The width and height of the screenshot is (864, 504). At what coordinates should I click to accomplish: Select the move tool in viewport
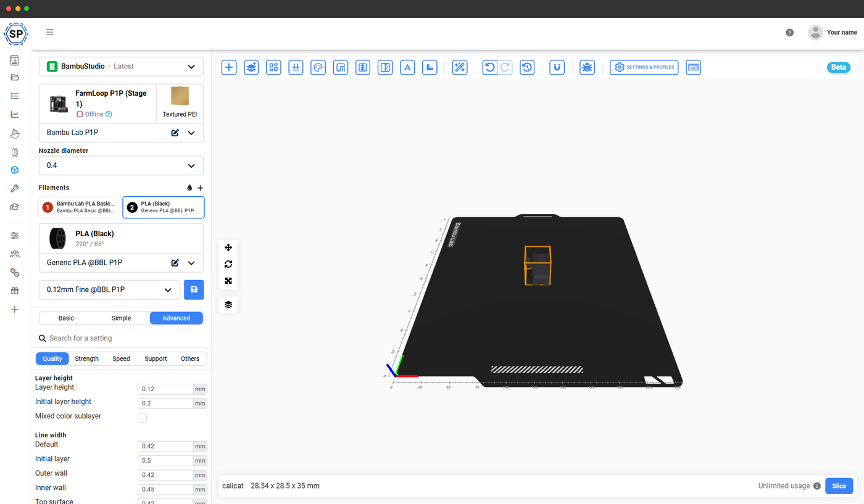228,247
